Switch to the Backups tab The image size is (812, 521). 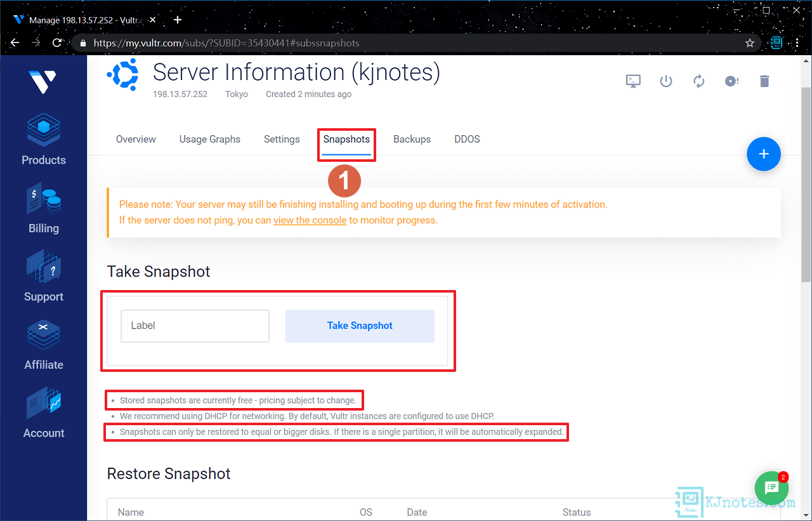(412, 139)
